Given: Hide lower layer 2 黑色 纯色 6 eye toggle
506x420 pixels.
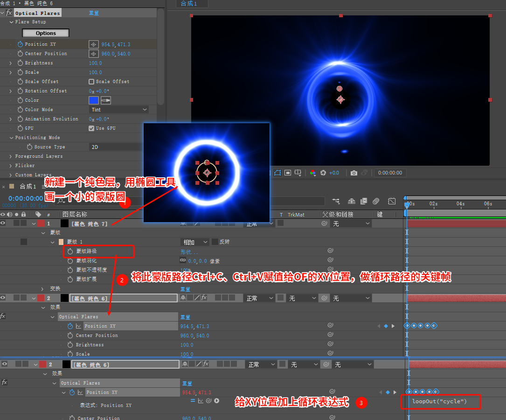Looking at the screenshot, I should 5,364.
